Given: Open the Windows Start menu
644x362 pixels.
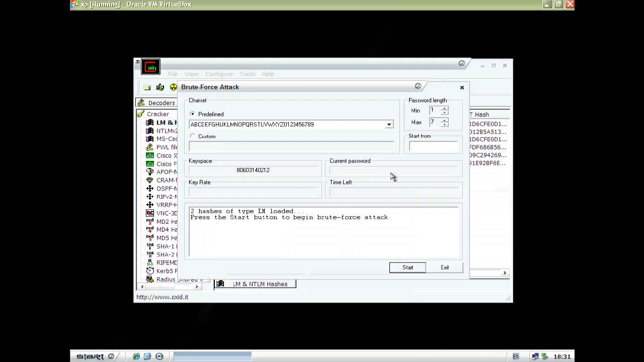Looking at the screenshot, I should [x=96, y=356].
